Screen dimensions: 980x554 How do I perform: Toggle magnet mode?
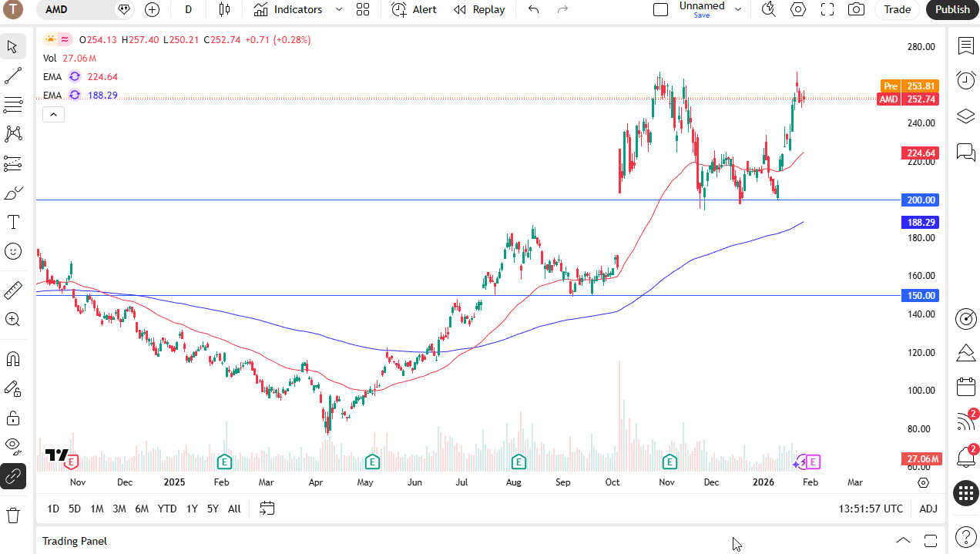pos(13,359)
